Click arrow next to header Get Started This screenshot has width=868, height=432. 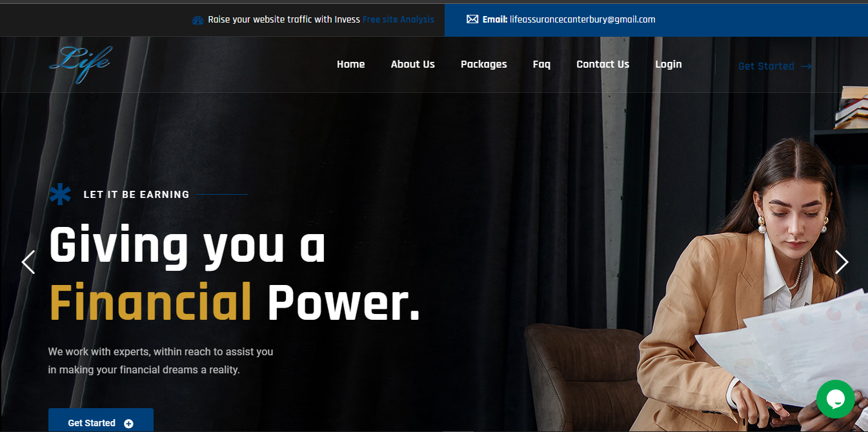tap(806, 66)
